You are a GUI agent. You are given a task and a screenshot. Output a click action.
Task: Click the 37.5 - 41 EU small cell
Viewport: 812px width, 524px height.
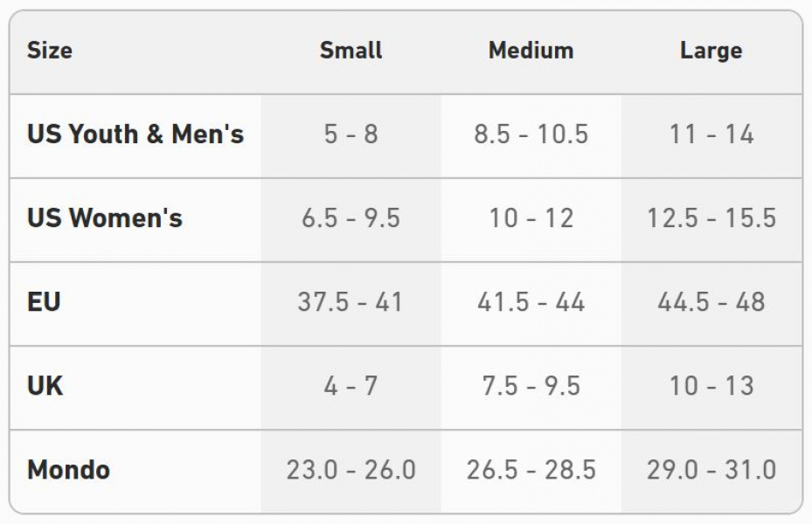click(x=350, y=302)
